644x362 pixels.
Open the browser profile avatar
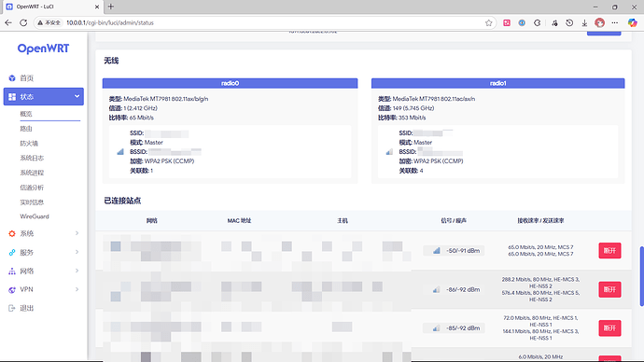click(x=599, y=23)
